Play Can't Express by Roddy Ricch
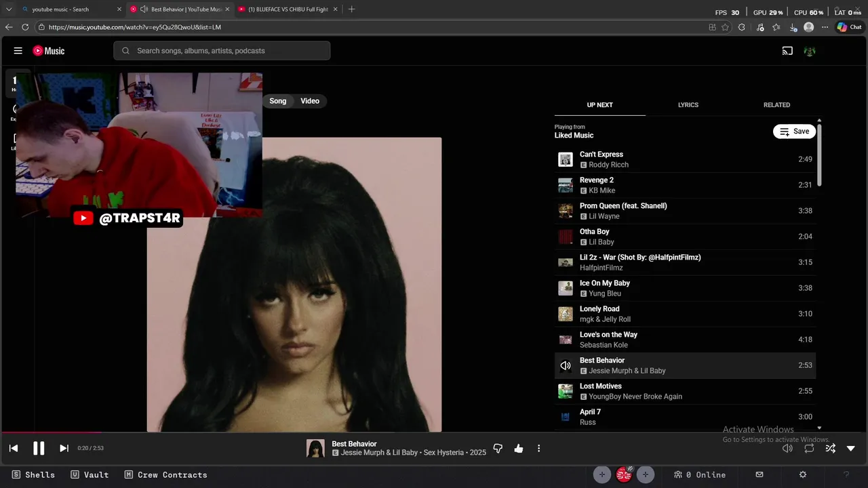The width and height of the screenshot is (868, 488). (685, 159)
